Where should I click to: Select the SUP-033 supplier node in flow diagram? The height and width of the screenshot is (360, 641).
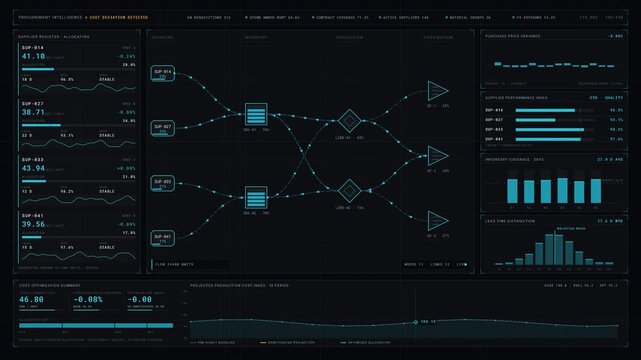tap(162, 183)
